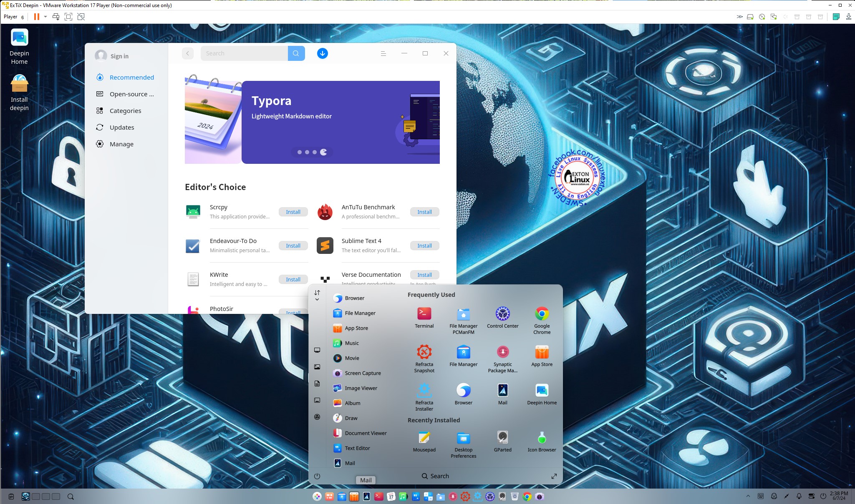Install Sublime Text 4

[424, 246]
